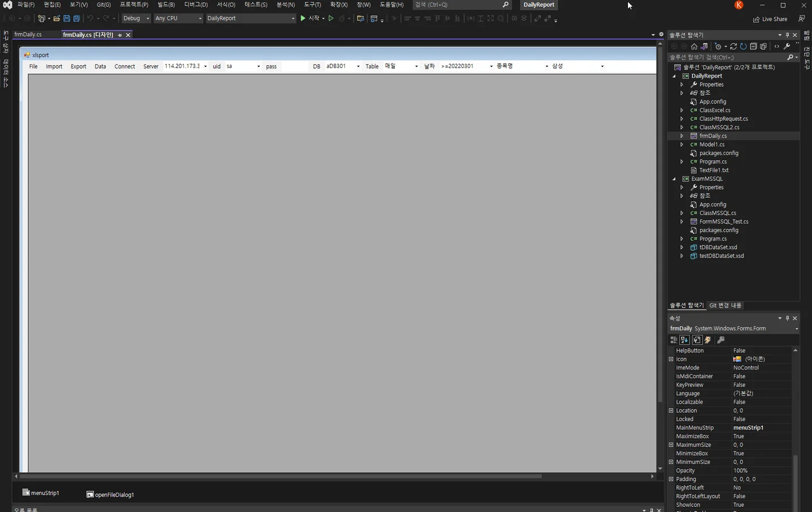Open the 디버그(D) menu
This screenshot has height=512, width=812.
(196, 5)
